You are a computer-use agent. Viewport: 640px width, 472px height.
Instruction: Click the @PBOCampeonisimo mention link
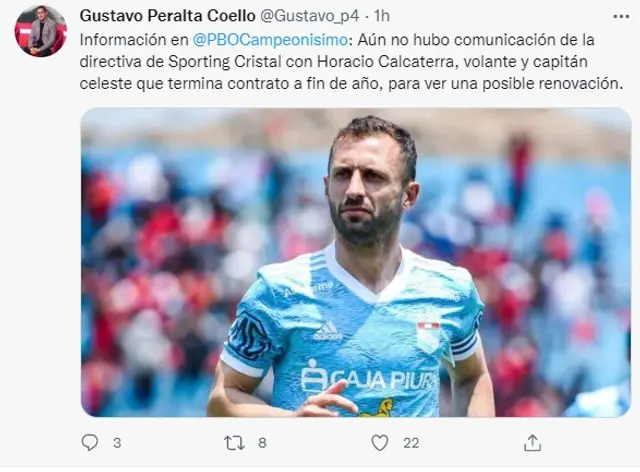click(x=269, y=40)
